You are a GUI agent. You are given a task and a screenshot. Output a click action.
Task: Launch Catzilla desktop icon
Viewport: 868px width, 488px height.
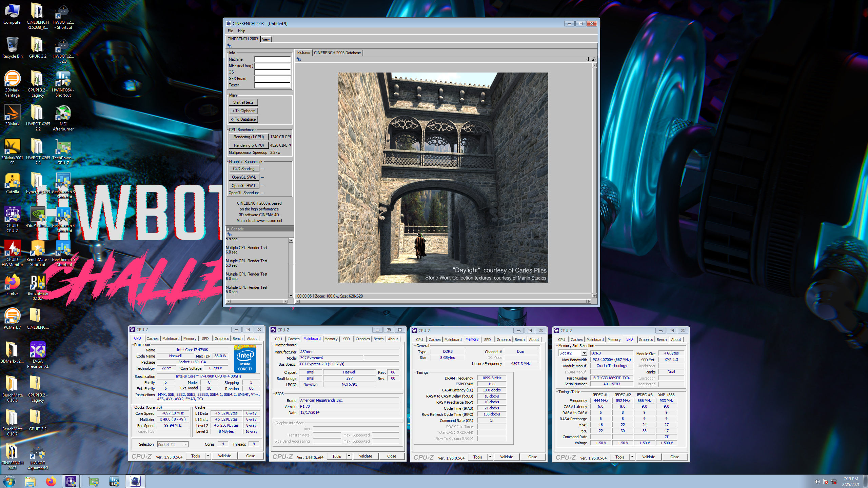[x=13, y=183]
